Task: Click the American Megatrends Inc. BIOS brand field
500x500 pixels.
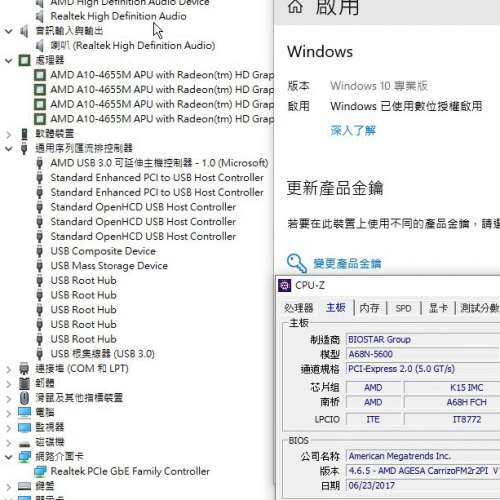Action: (423, 456)
